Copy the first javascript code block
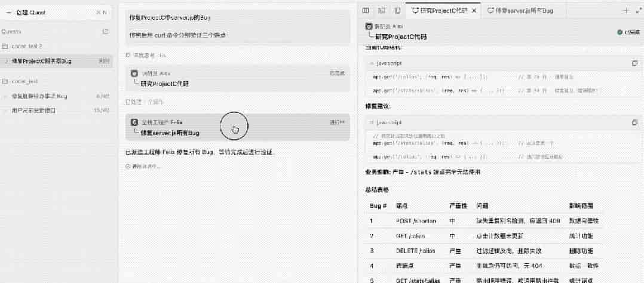The width and height of the screenshot is (644, 283). coord(634,63)
